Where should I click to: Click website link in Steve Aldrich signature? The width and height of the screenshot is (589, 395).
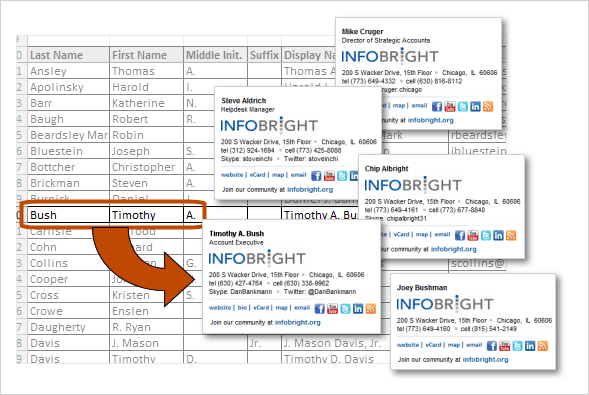pos(232,175)
